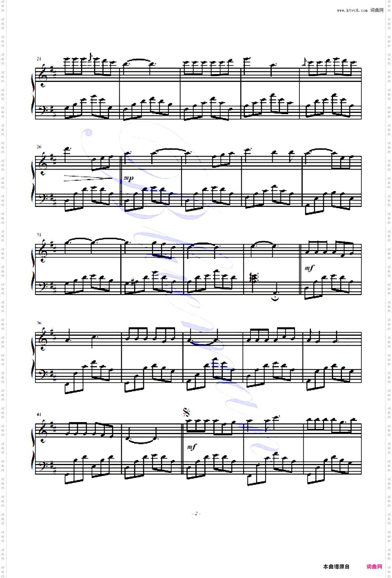Select measure number 41

pos(39,414)
